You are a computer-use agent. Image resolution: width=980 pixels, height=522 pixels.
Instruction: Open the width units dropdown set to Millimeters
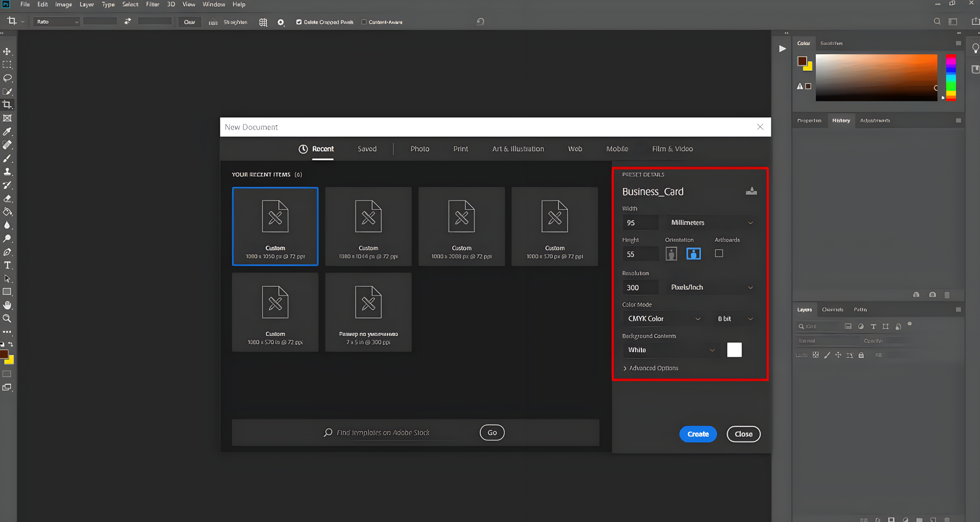pos(711,223)
